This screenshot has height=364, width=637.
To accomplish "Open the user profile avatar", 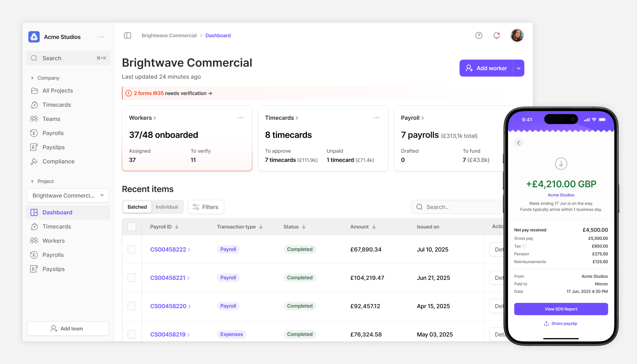I will (517, 36).
